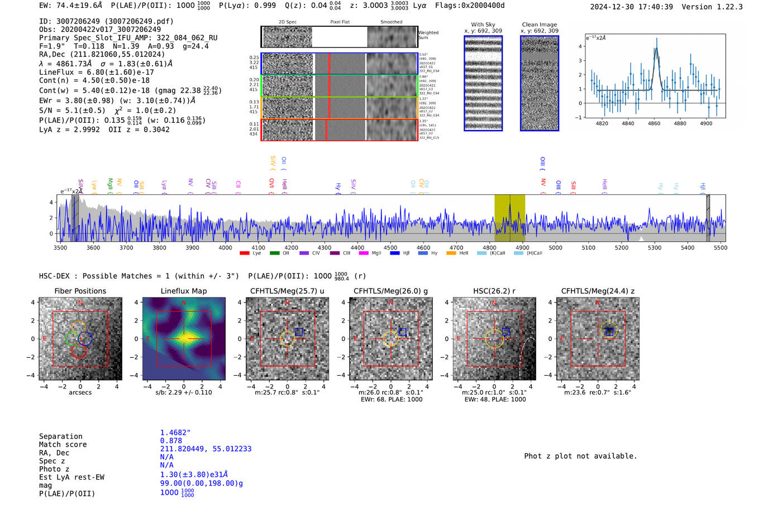Select the blue-bordered 2D spectrum fiber row

click(340, 64)
